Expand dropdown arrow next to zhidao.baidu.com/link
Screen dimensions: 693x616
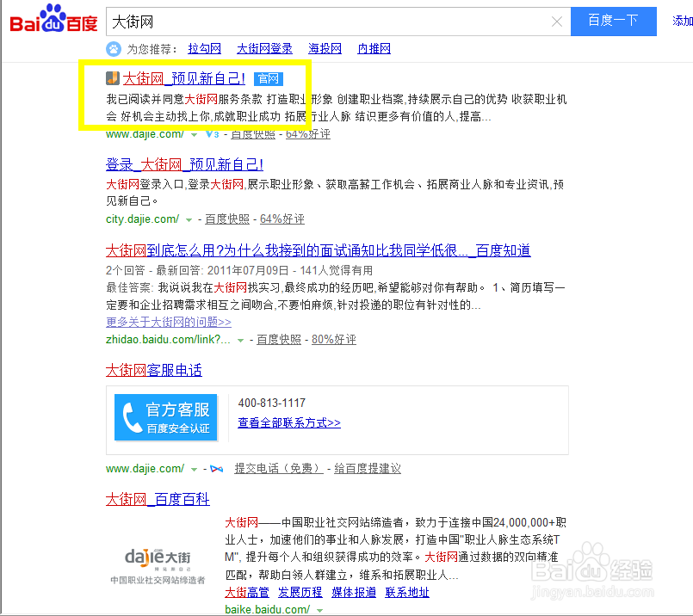[240, 340]
